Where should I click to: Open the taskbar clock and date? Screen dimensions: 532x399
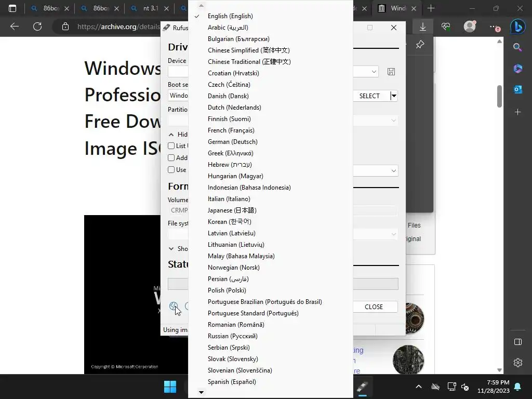494,387
